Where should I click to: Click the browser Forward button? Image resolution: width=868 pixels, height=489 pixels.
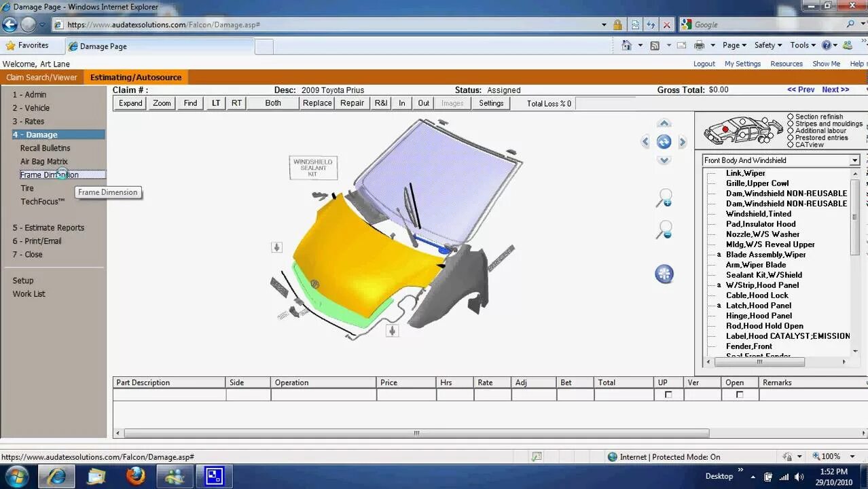click(28, 24)
